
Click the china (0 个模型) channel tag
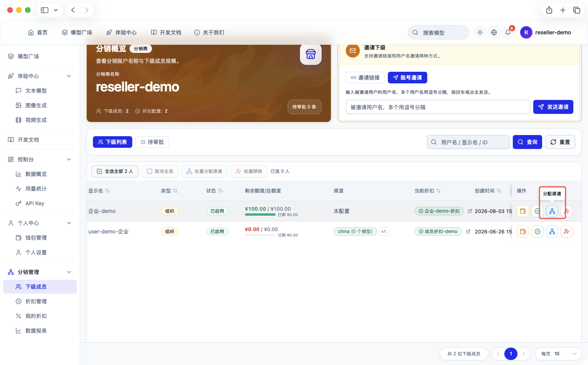(x=355, y=232)
